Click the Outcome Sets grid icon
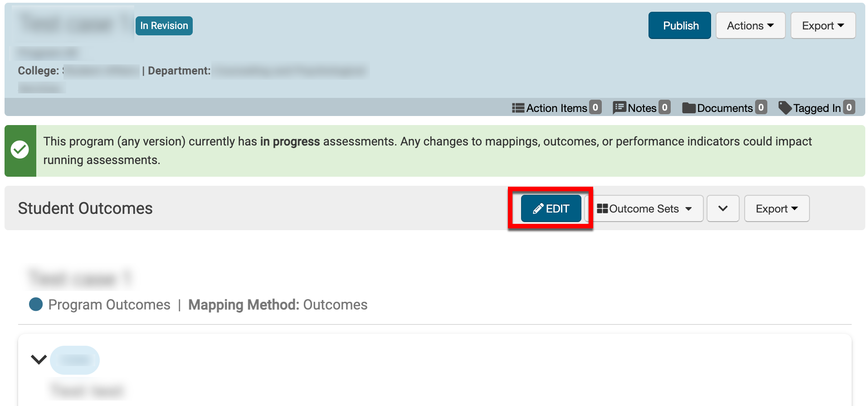 coord(602,208)
